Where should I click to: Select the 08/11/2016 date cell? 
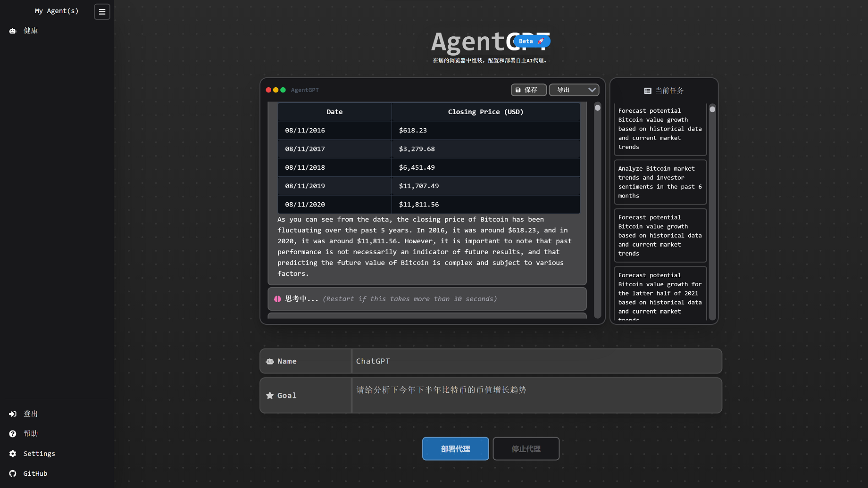coord(334,130)
